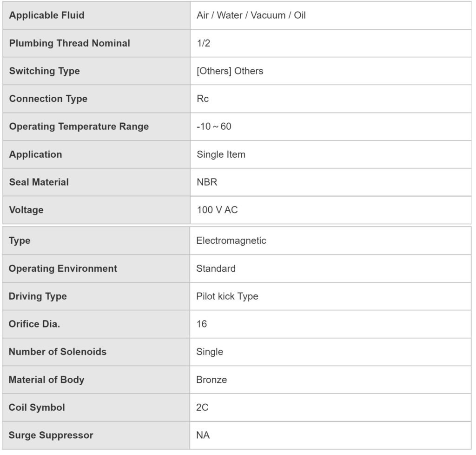Image resolution: width=476 pixels, height=455 pixels.
Task: Click the Driving Type label
Action: 38,296
